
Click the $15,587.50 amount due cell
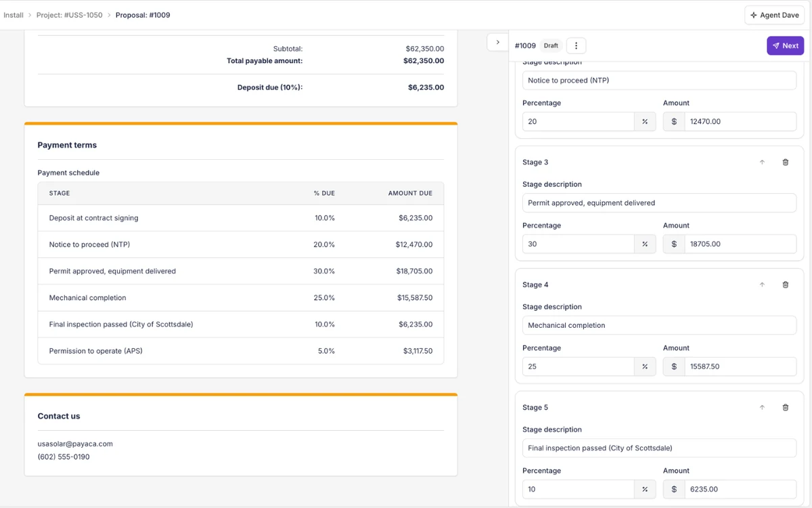[x=415, y=298]
